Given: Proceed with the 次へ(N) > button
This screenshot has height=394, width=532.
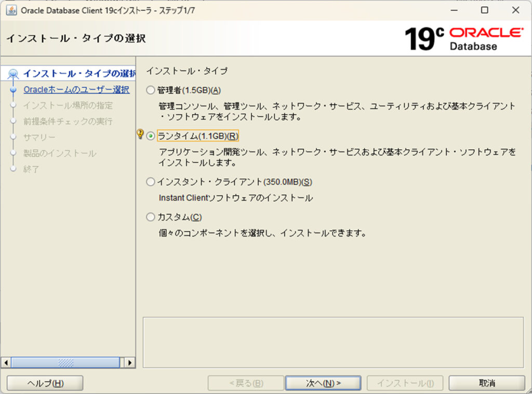Looking at the screenshot, I should [x=323, y=383].
